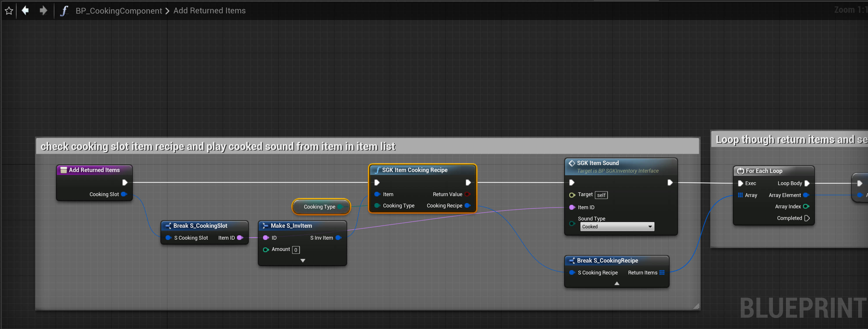Screen dimensions: 868x329
Task: Expand the Make S_InvItem node arrow
Action: [x=302, y=261]
